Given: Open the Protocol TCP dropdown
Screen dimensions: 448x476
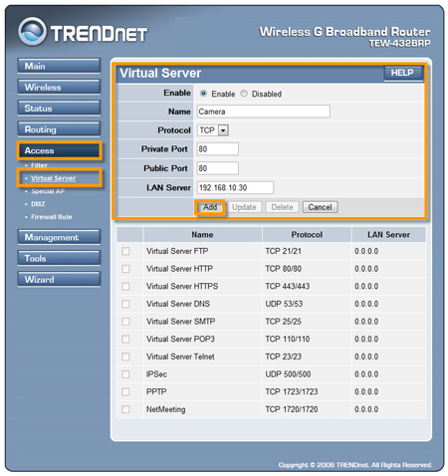Looking at the screenshot, I should [213, 130].
